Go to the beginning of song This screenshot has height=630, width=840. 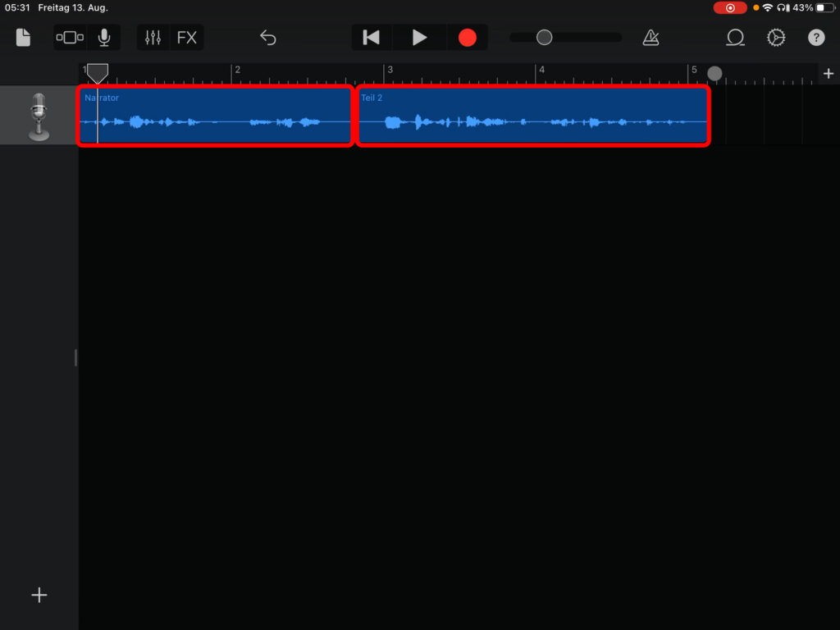372,38
